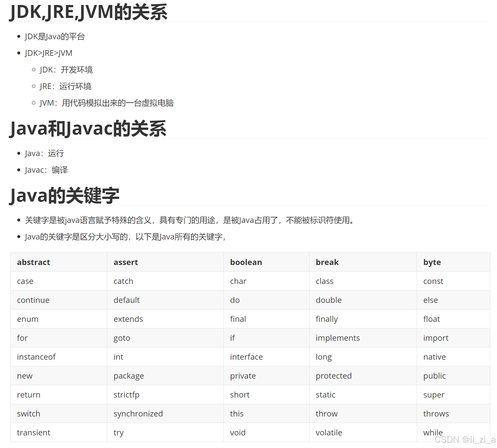Click the table cell containing protected
This screenshot has height=448, width=497.
click(x=334, y=376)
